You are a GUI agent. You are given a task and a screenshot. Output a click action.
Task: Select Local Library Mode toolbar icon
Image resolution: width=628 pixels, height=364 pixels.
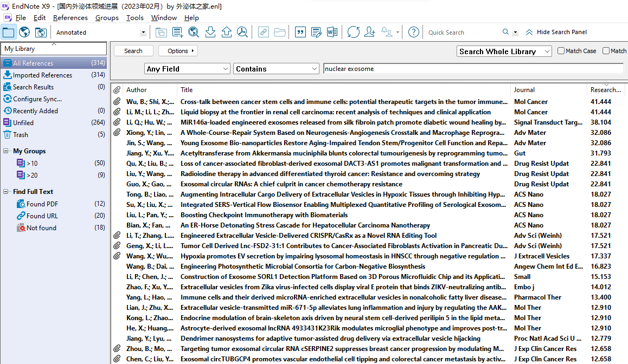pyautogui.click(x=9, y=32)
